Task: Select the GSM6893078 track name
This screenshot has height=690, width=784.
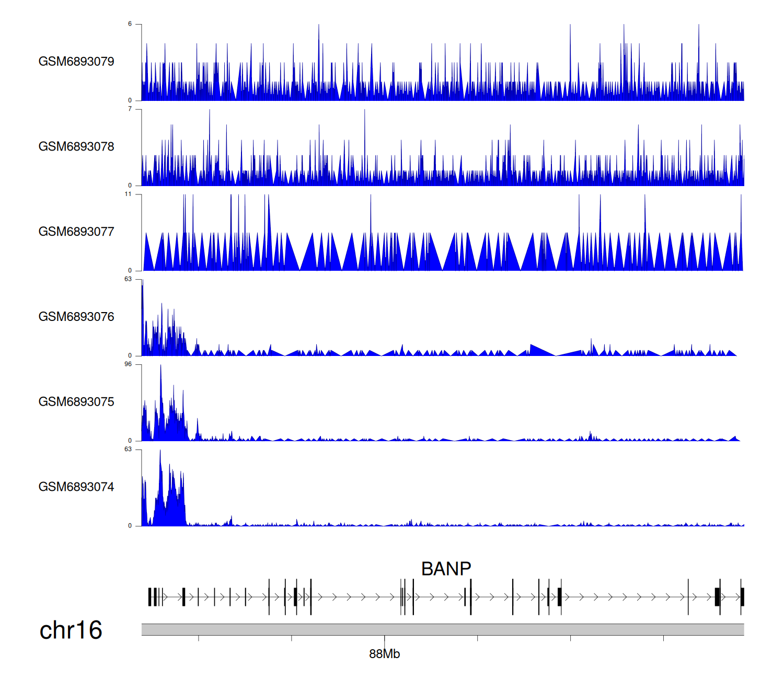Action: (x=76, y=147)
